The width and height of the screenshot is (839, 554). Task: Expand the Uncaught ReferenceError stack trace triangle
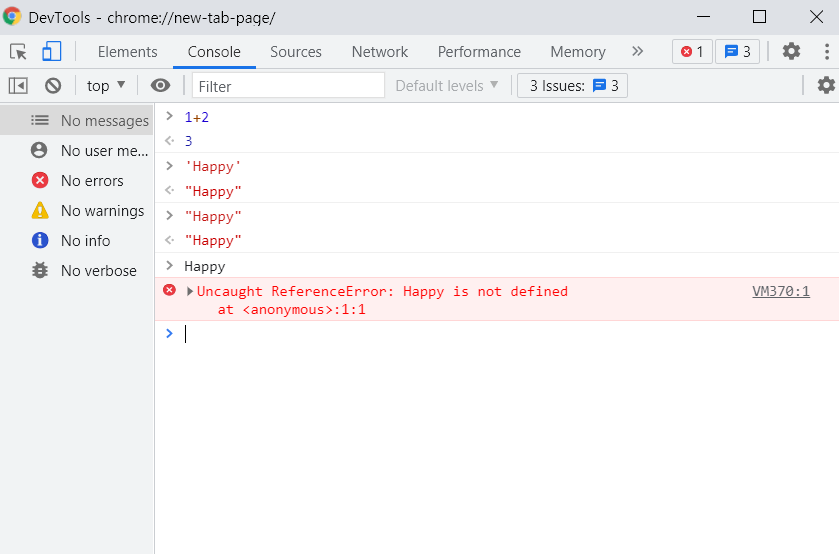[x=189, y=292]
